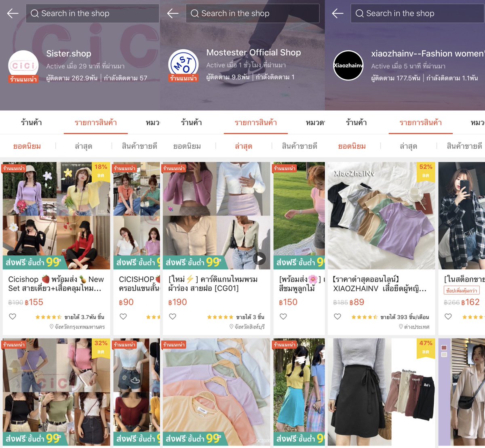This screenshot has height=448, width=485.
Task: Open Mostester MSTO profile logo
Action: point(183,65)
